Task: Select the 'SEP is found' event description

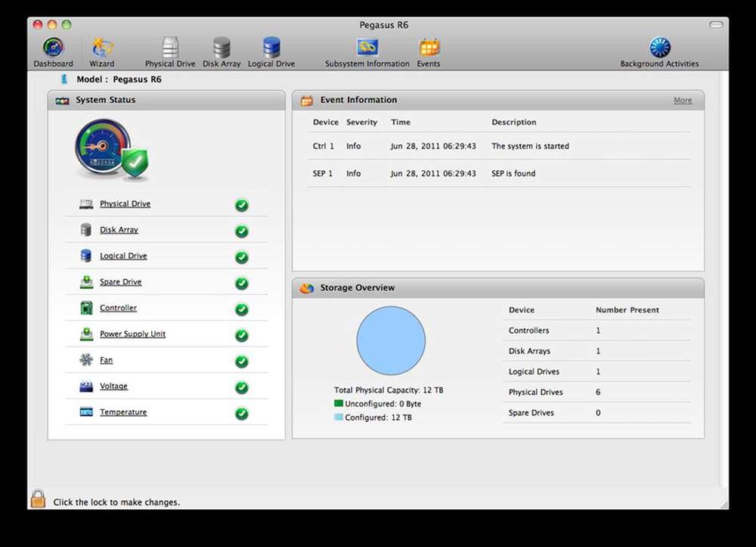Action: [513, 174]
